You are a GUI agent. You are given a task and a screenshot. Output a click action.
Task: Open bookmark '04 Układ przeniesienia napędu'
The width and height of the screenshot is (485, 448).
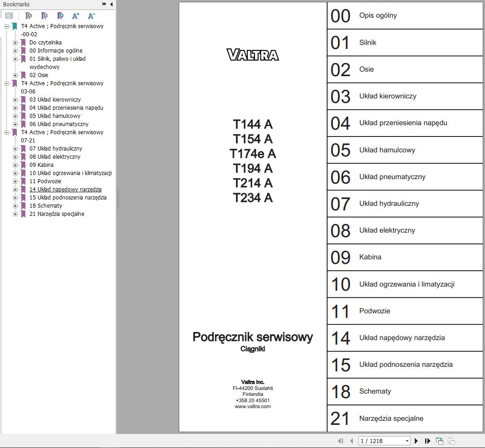67,107
